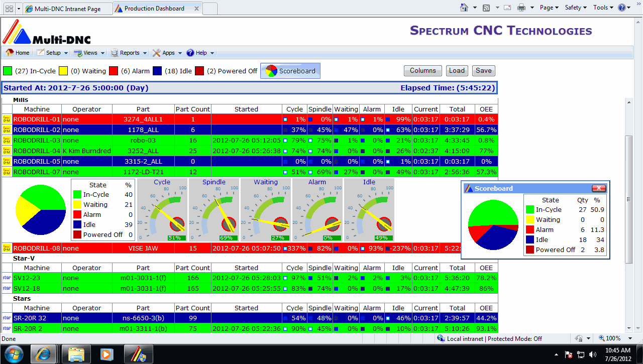Click the Read Mail icon

pos(507,8)
